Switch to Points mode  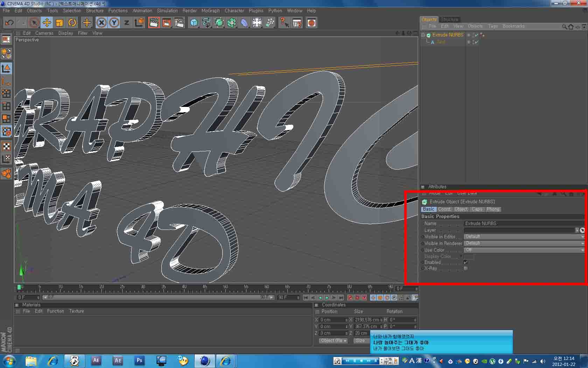pos(6,94)
